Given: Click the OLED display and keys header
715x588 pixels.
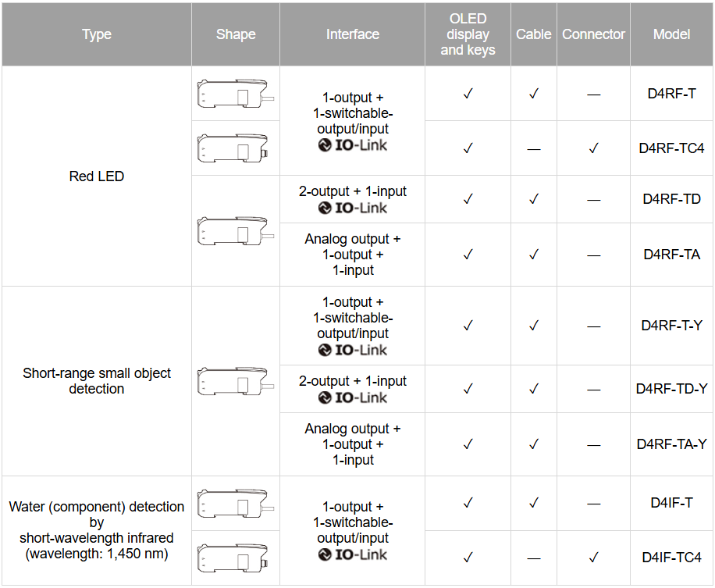Looking at the screenshot, I should pos(468,34).
